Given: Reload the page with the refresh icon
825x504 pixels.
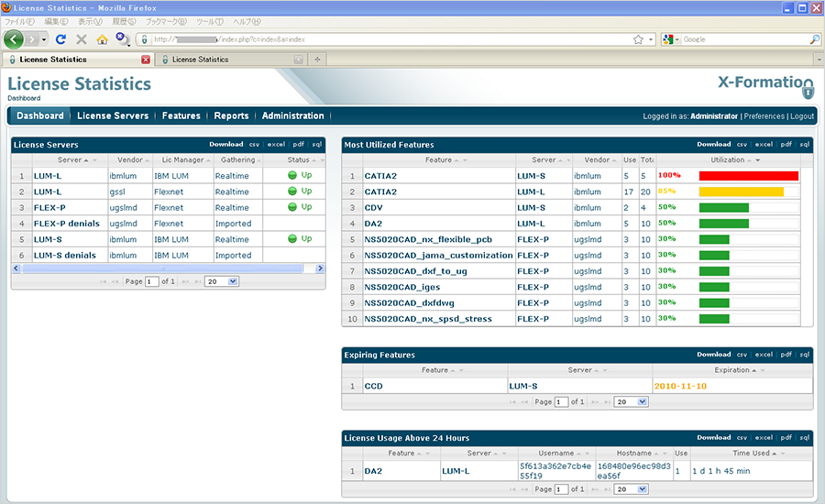Looking at the screenshot, I should pyautogui.click(x=61, y=39).
